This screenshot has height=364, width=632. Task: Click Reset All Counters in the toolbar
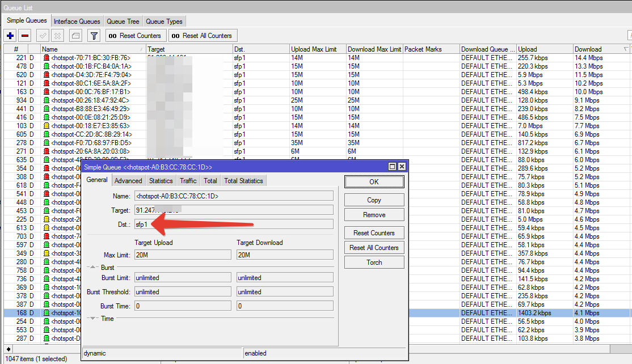tap(203, 36)
